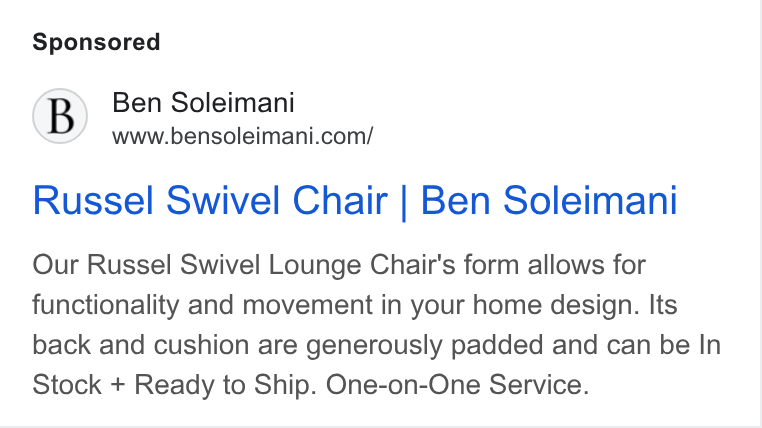Image resolution: width=762 pixels, height=428 pixels.
Task: Click the Ben Soleimani advertiser name
Action: point(203,103)
